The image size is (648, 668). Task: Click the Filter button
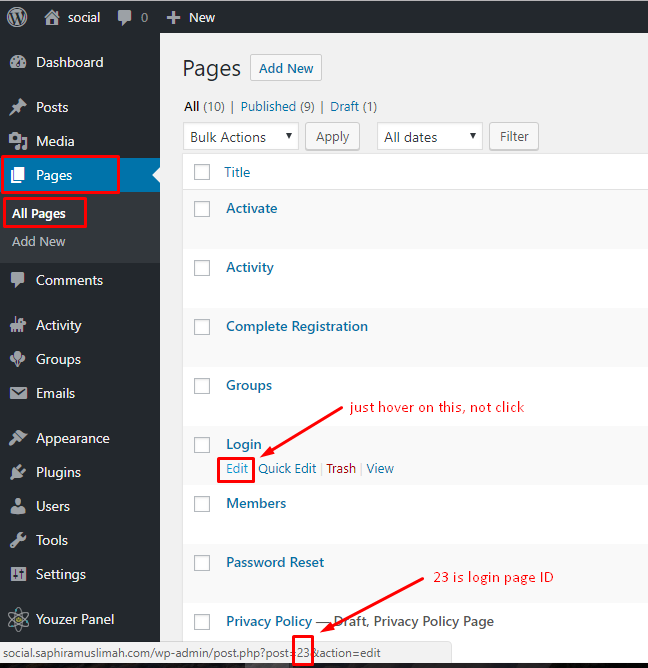(x=514, y=136)
